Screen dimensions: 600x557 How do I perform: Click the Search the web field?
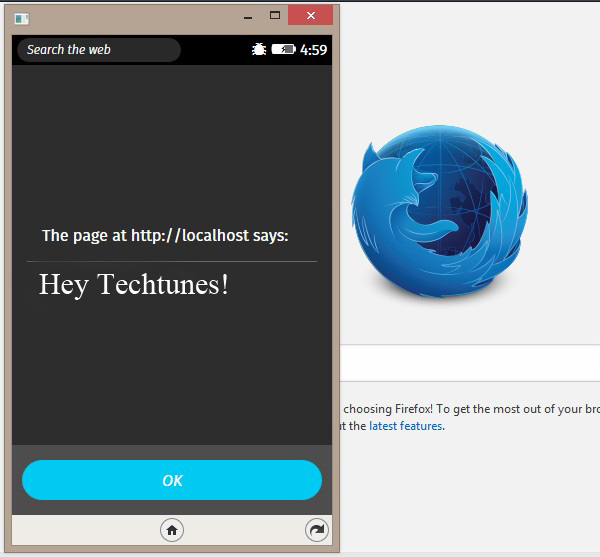(99, 50)
